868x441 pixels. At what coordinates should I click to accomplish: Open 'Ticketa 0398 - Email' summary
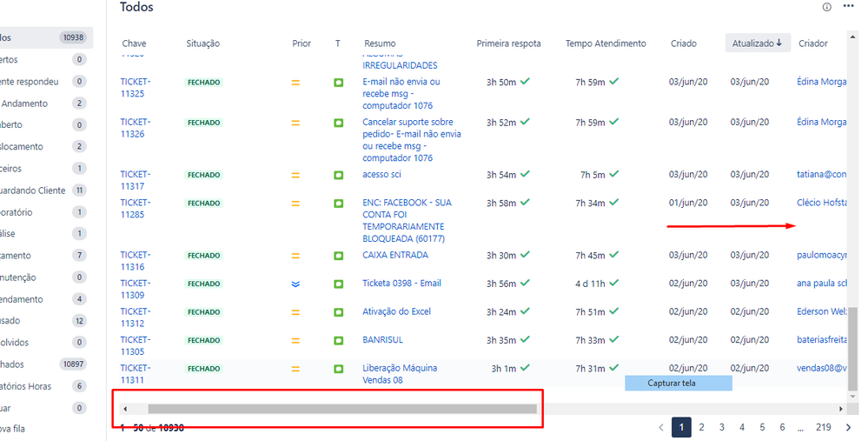click(402, 283)
